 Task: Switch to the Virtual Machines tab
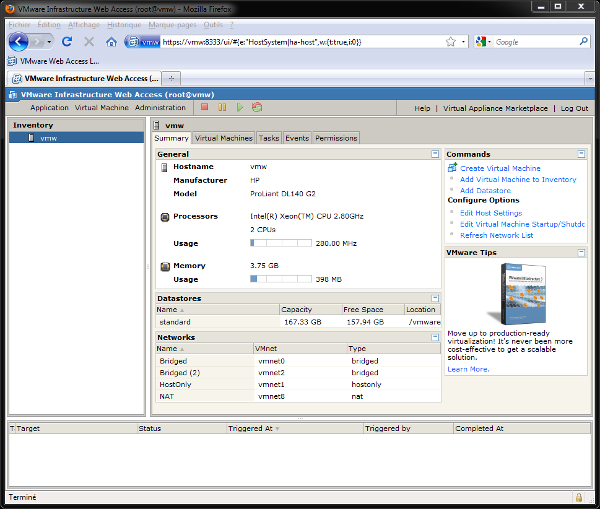pyautogui.click(x=223, y=138)
